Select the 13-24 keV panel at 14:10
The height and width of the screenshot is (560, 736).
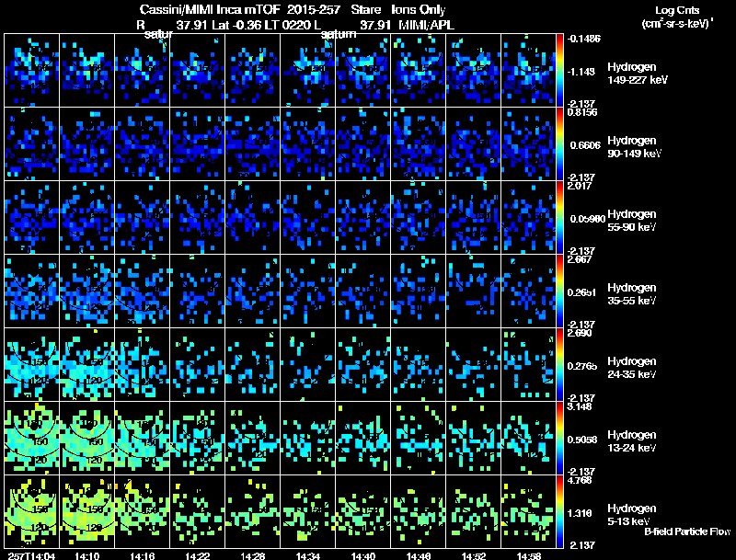point(87,438)
